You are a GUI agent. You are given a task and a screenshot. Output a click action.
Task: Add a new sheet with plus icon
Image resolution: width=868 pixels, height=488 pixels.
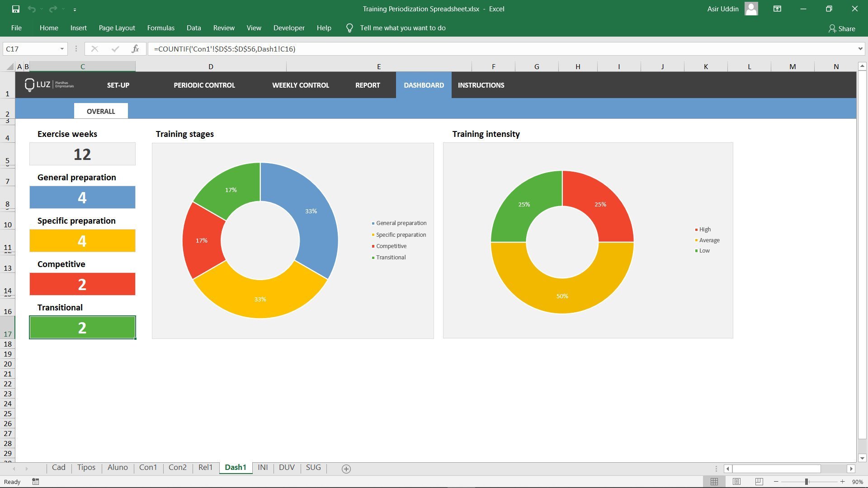click(346, 469)
